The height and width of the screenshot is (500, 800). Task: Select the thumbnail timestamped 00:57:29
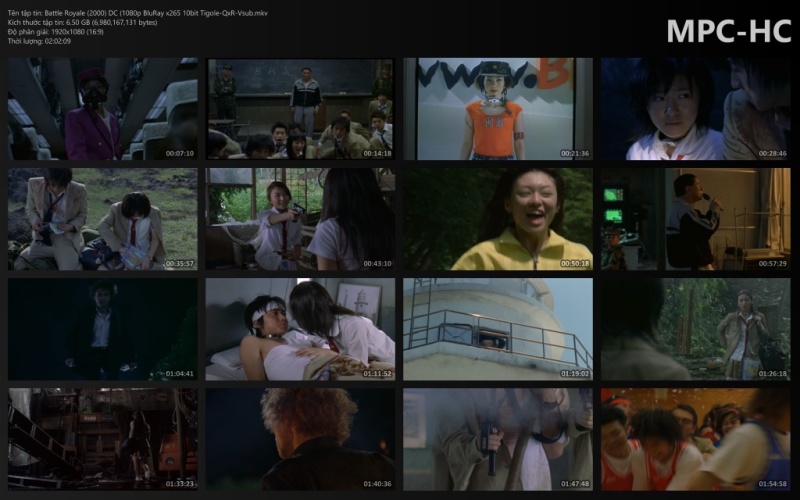point(695,219)
